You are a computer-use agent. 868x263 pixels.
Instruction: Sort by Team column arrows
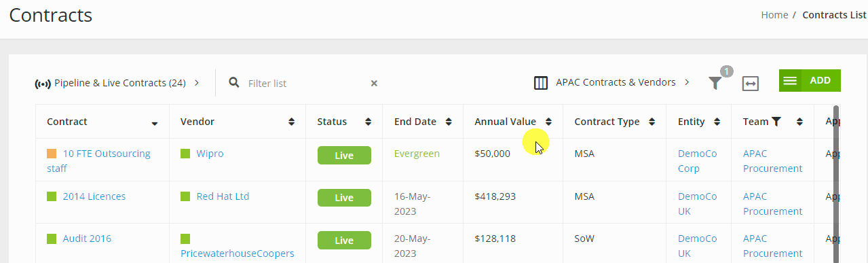coord(799,122)
